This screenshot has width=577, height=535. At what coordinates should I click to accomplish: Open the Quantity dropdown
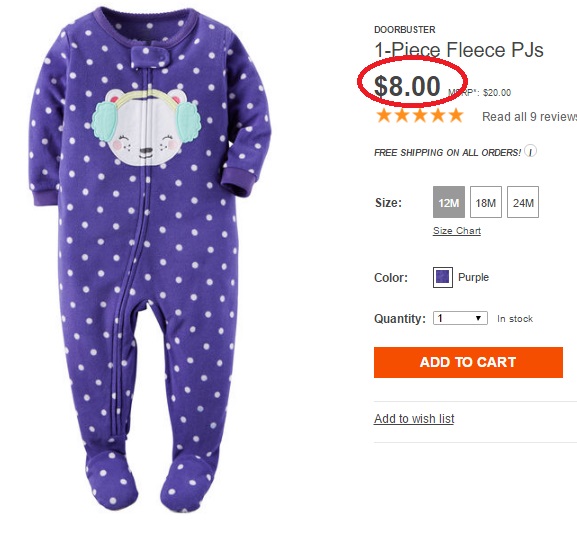(460, 318)
